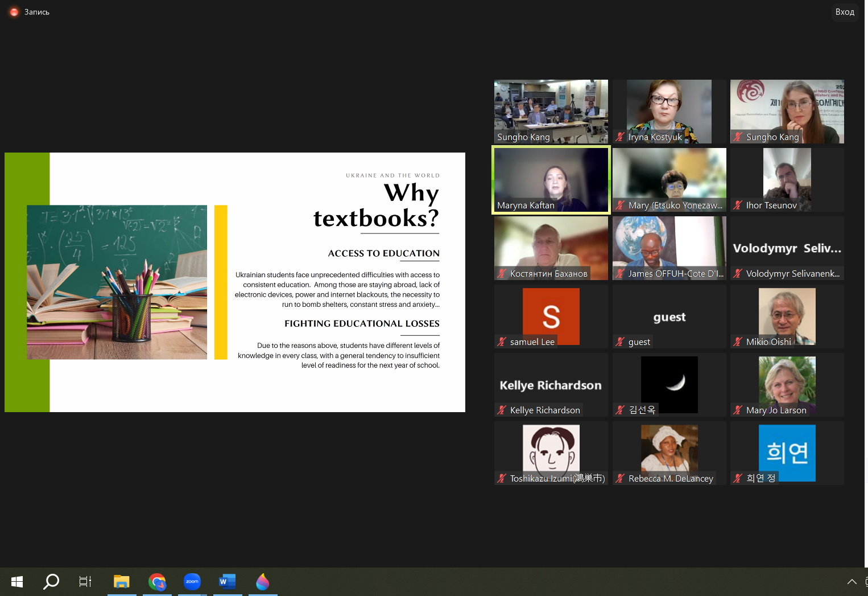Open Google Chrome from the taskbar

(157, 581)
